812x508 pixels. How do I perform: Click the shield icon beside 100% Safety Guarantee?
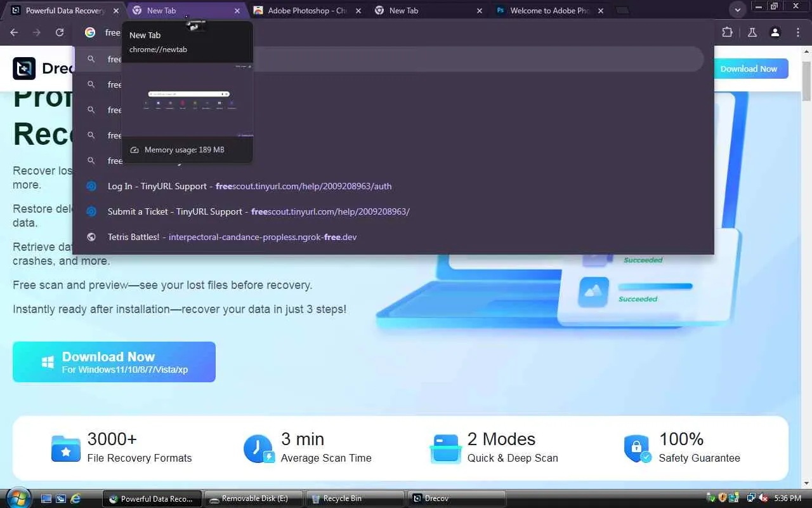click(x=638, y=448)
